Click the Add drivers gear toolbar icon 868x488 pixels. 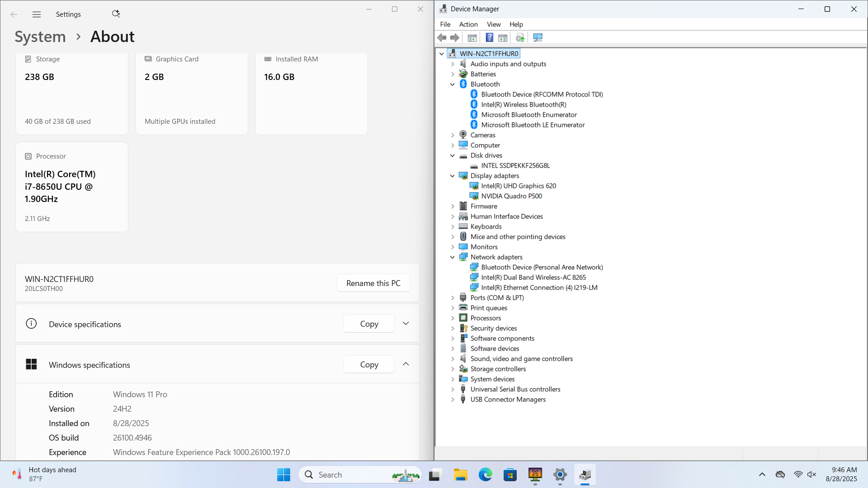[x=520, y=38]
